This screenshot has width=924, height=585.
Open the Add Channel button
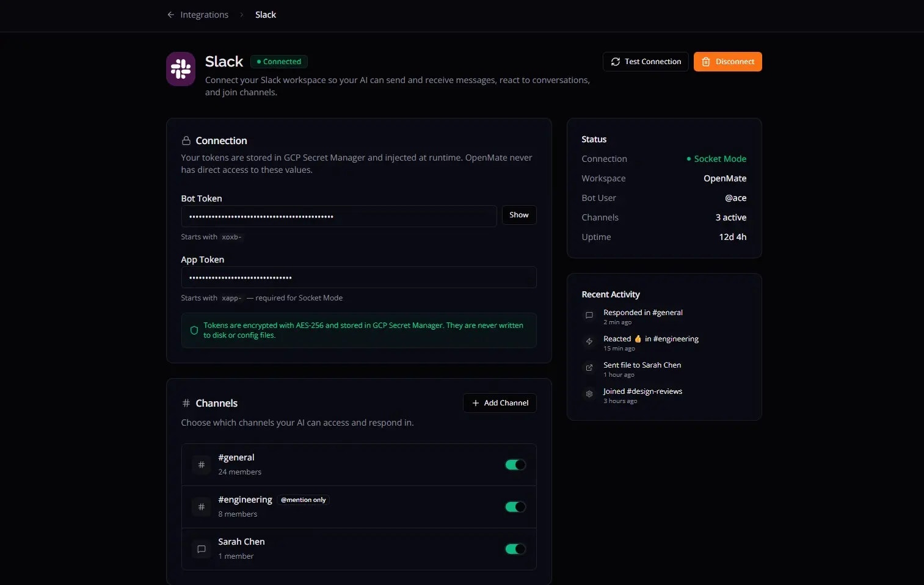[500, 403]
